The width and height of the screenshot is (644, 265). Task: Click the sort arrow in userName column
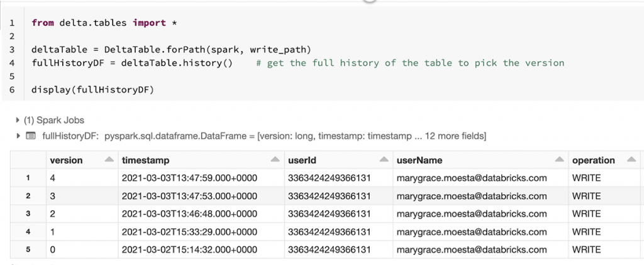(557, 160)
